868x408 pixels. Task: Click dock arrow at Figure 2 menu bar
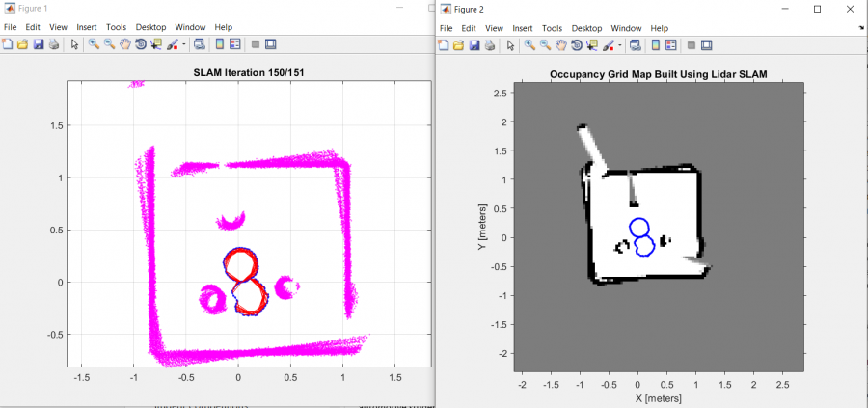(860, 28)
